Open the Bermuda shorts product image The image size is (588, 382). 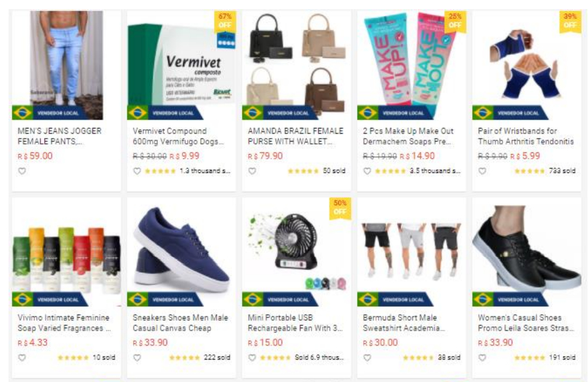coord(411,251)
